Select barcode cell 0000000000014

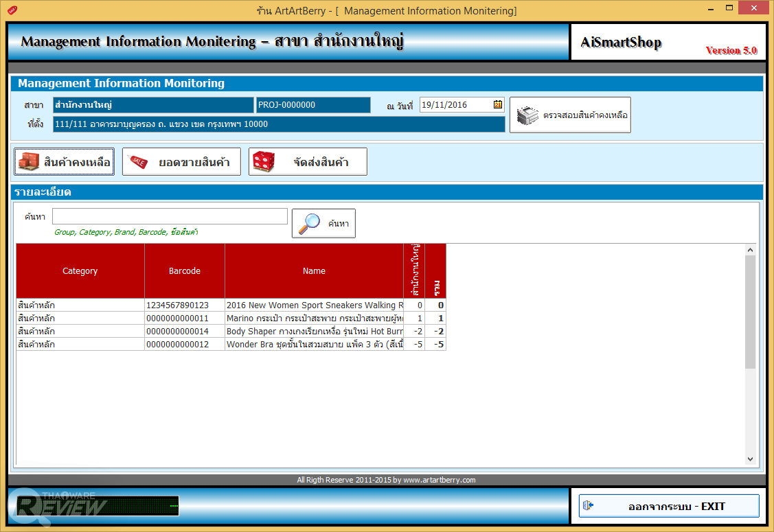point(185,331)
